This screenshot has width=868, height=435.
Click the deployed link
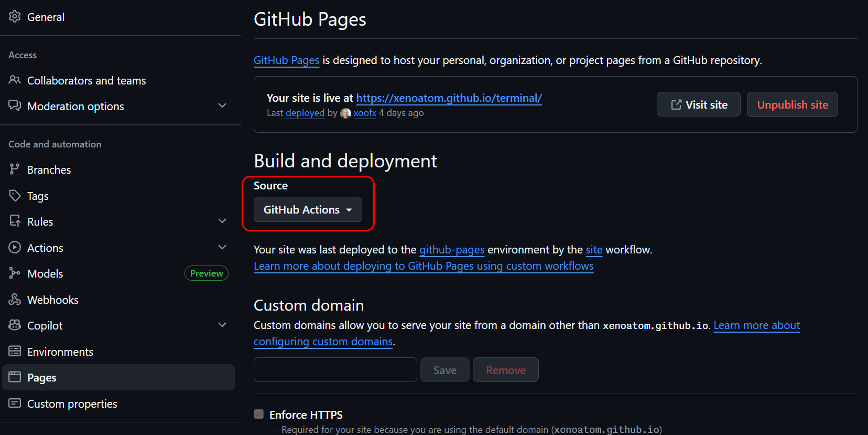(305, 113)
